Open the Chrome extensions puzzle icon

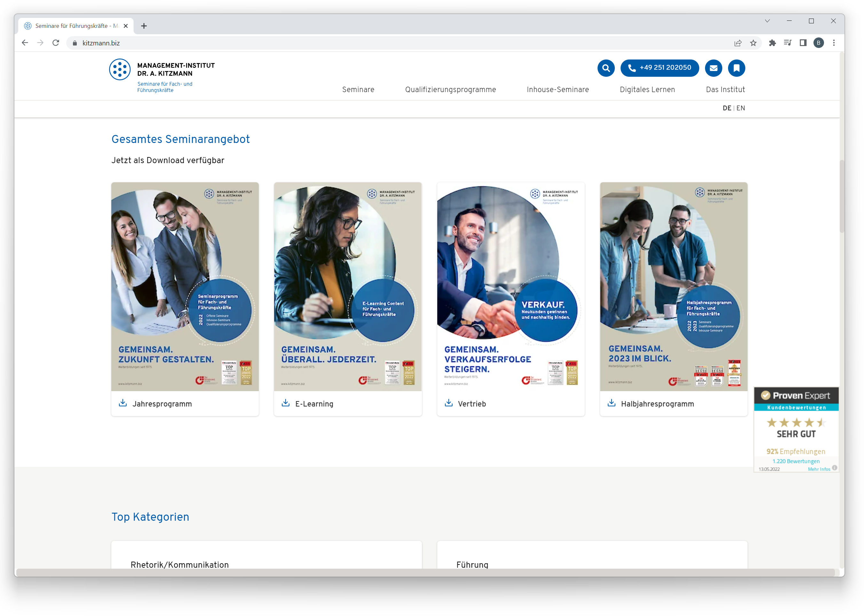tap(772, 43)
